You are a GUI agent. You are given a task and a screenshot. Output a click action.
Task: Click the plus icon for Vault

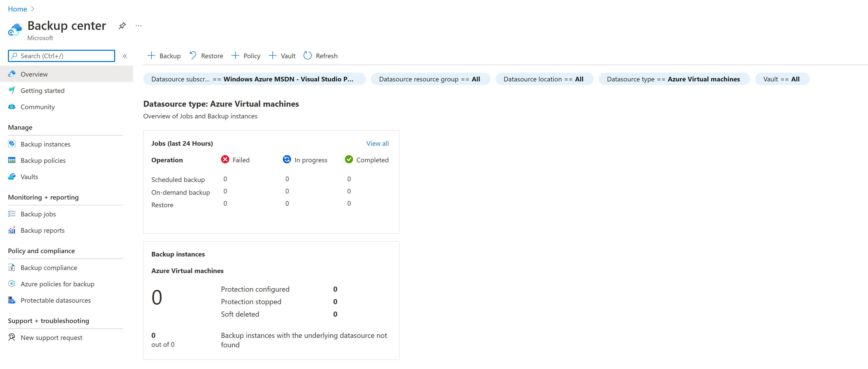tap(273, 56)
